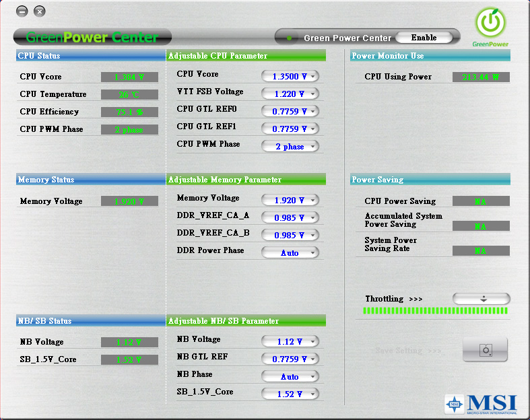Click the GreenPower power logo icon
The width and height of the screenshot is (530, 420).
[x=490, y=23]
